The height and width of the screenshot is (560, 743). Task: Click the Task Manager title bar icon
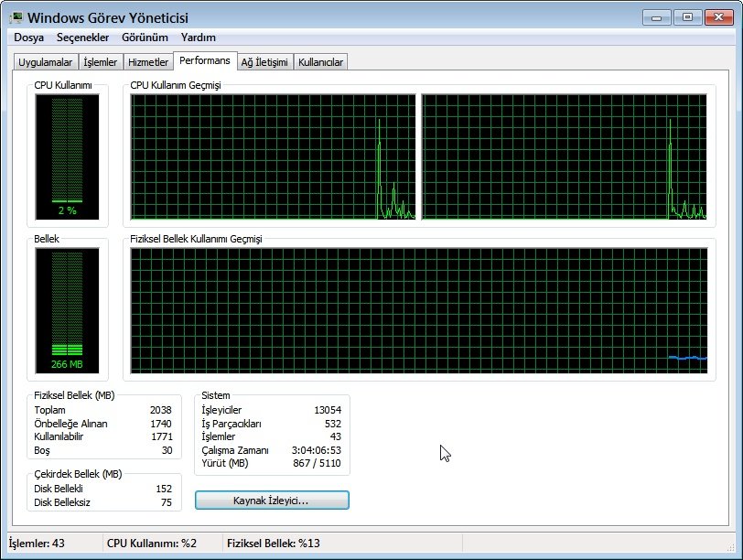click(x=16, y=17)
